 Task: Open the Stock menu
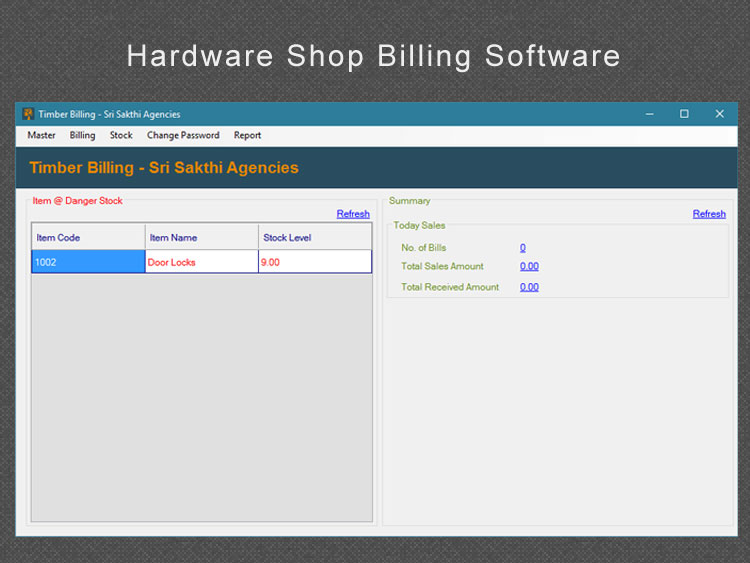(x=121, y=135)
